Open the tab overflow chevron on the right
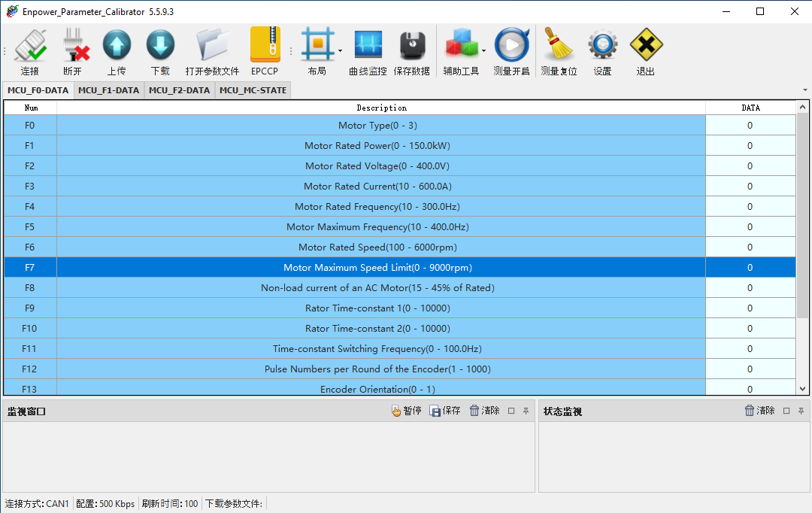This screenshot has width=812, height=513. click(804, 90)
